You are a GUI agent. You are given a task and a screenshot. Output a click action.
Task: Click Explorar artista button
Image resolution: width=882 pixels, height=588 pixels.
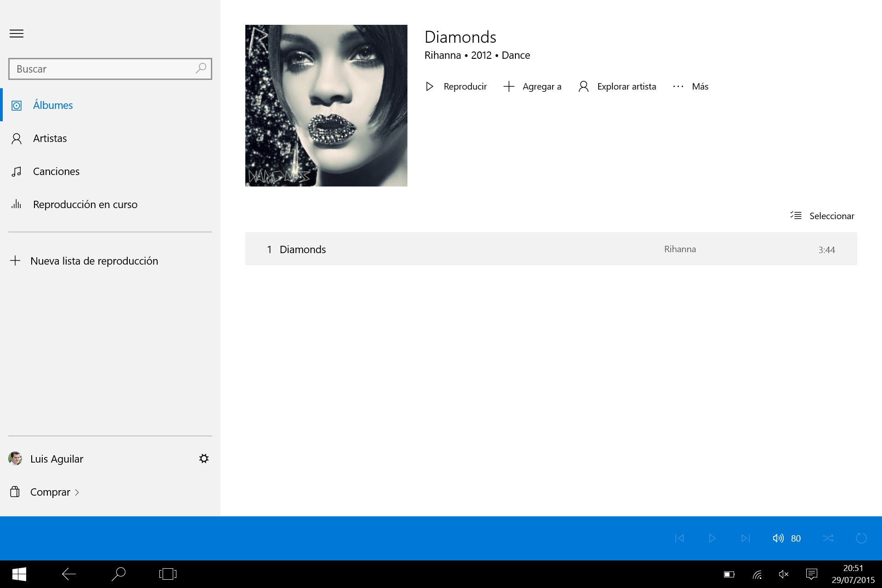pyautogui.click(x=617, y=86)
